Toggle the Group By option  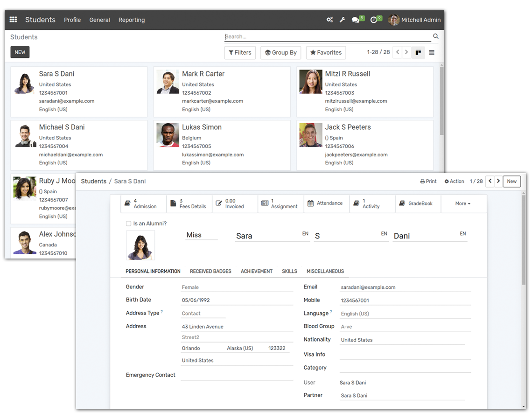pyautogui.click(x=280, y=53)
